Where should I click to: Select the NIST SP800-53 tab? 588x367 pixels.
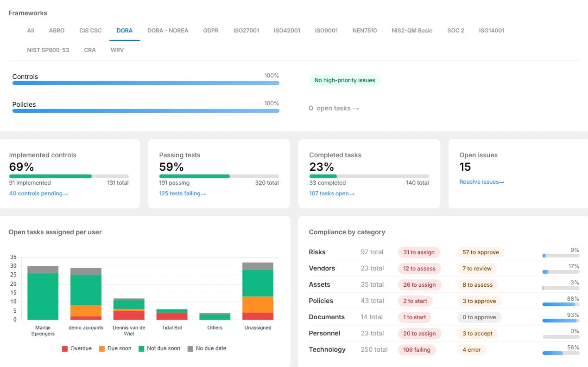(48, 50)
